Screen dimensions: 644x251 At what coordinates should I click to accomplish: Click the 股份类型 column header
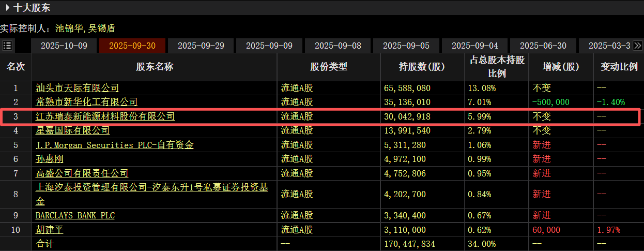tap(329, 67)
